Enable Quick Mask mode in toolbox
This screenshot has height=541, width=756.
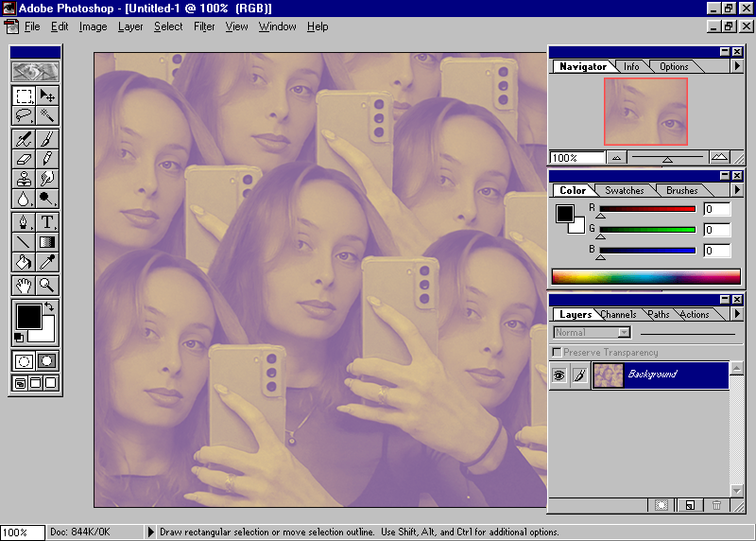(46, 360)
